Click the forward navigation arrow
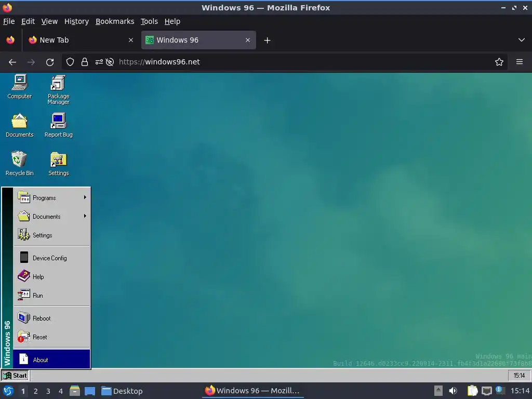 [x=31, y=62]
